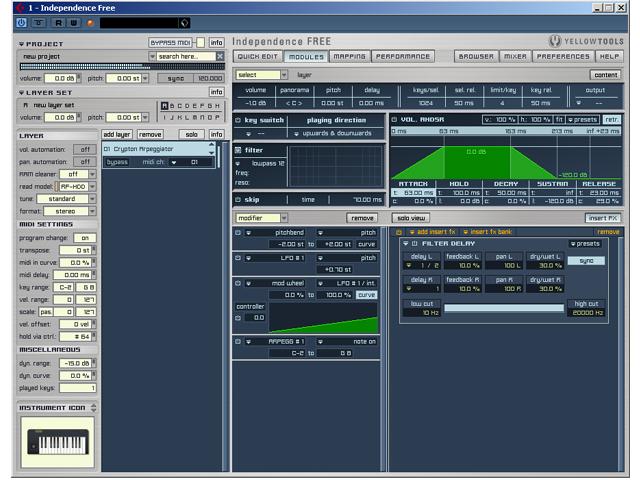Toggle vol. automation off switch

(x=84, y=149)
